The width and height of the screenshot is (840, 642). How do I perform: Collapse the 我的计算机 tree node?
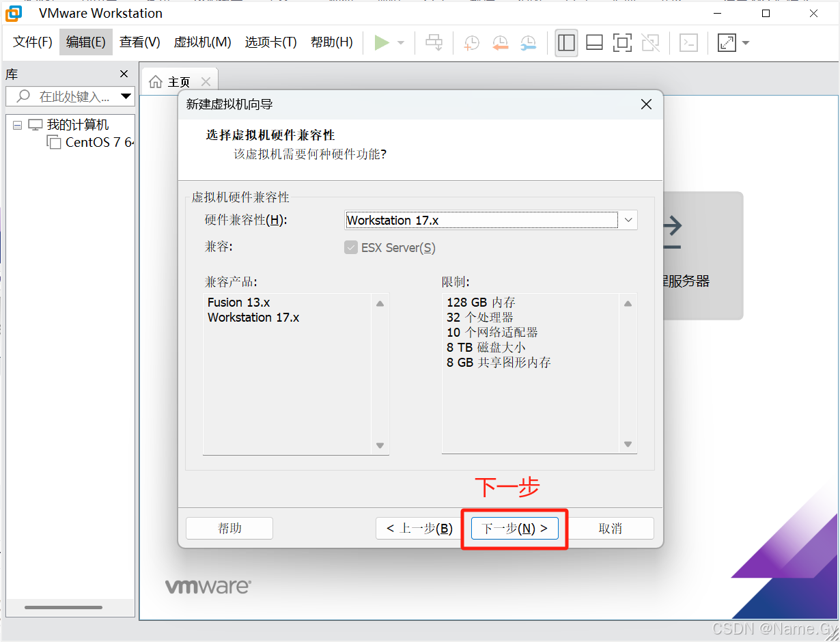point(17,125)
